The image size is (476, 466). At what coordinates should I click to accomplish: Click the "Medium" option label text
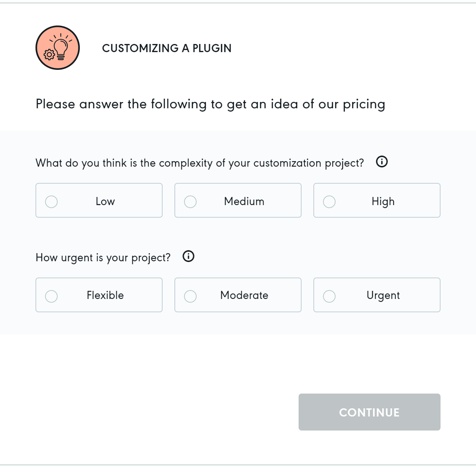tap(244, 201)
